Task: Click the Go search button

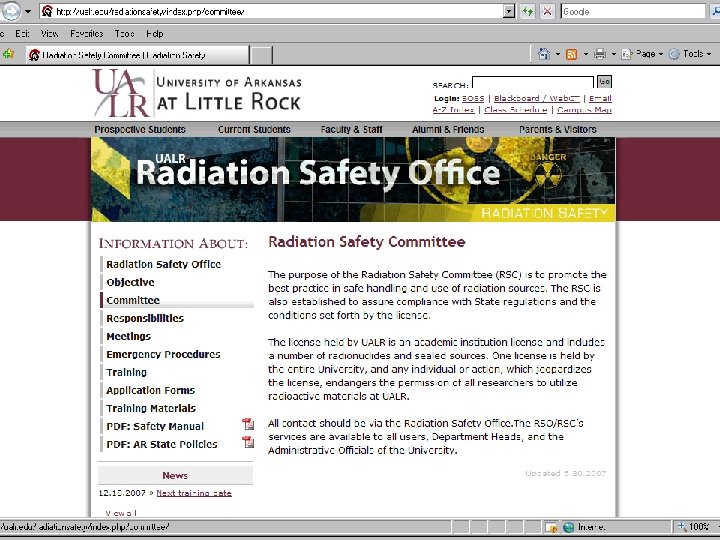Action: coord(604,82)
